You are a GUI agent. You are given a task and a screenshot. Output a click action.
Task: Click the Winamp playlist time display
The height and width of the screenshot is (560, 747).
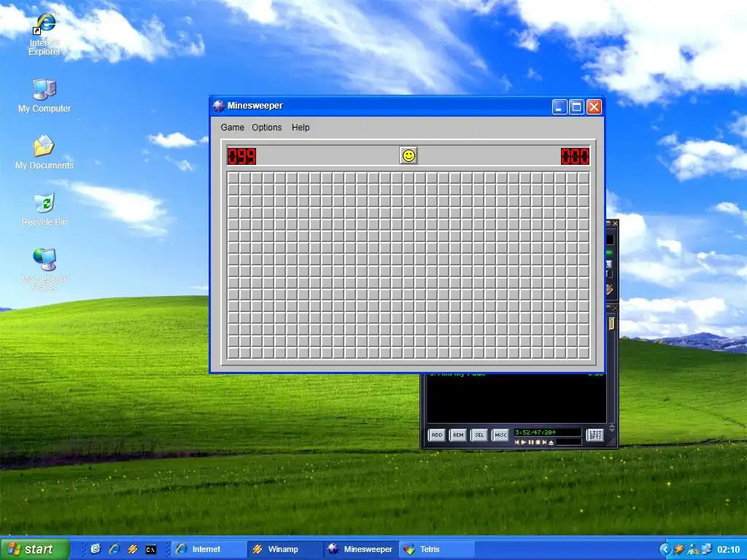[547, 432]
